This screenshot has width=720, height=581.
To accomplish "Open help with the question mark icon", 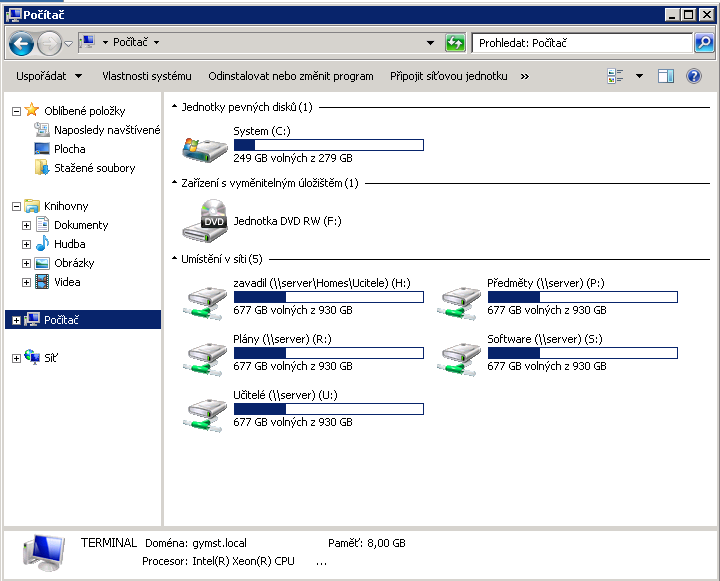I will point(694,76).
